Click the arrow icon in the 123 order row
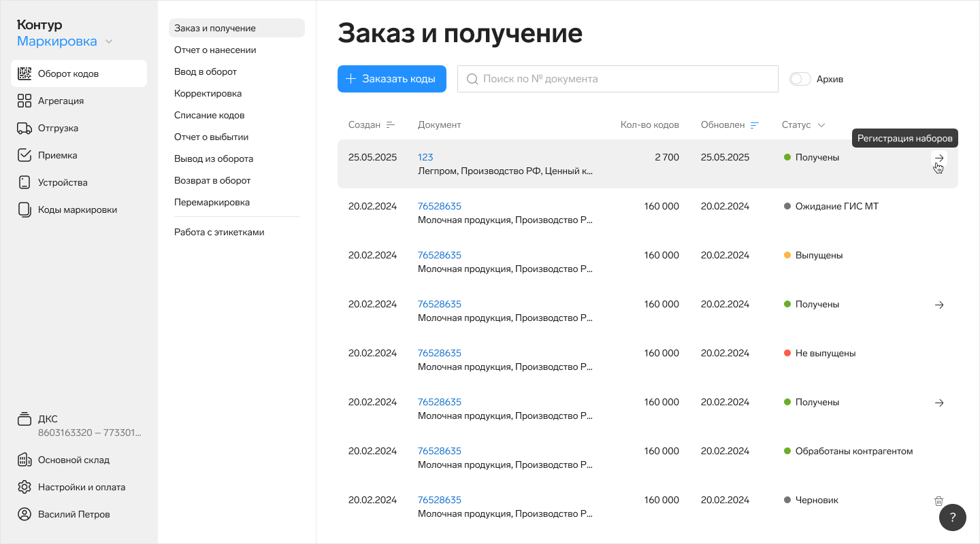 tap(939, 158)
